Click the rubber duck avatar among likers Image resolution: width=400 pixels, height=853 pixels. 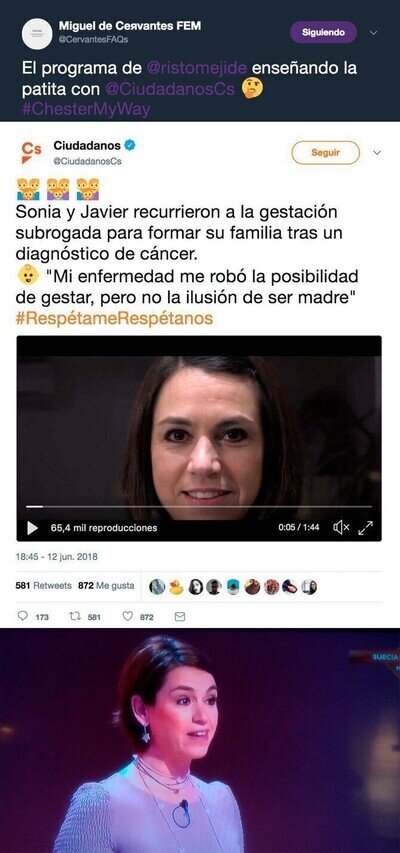pos(176,587)
